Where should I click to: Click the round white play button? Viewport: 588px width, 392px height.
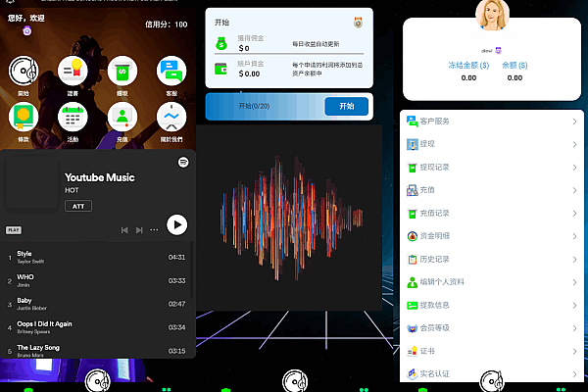[176, 224]
